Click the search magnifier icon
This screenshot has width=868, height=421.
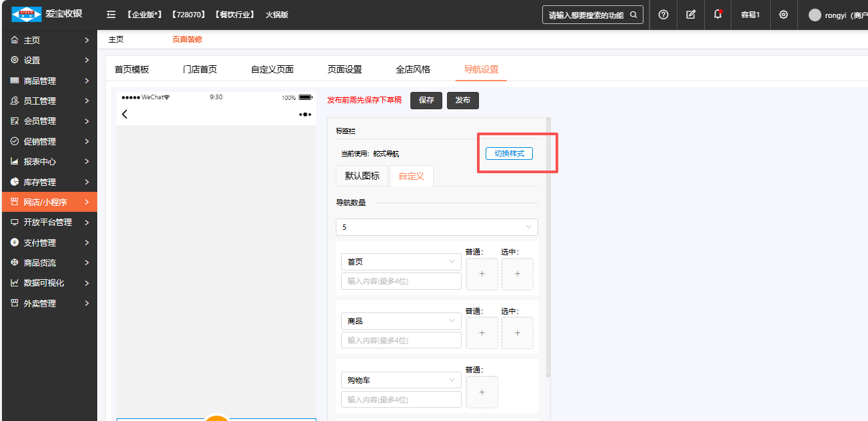634,15
